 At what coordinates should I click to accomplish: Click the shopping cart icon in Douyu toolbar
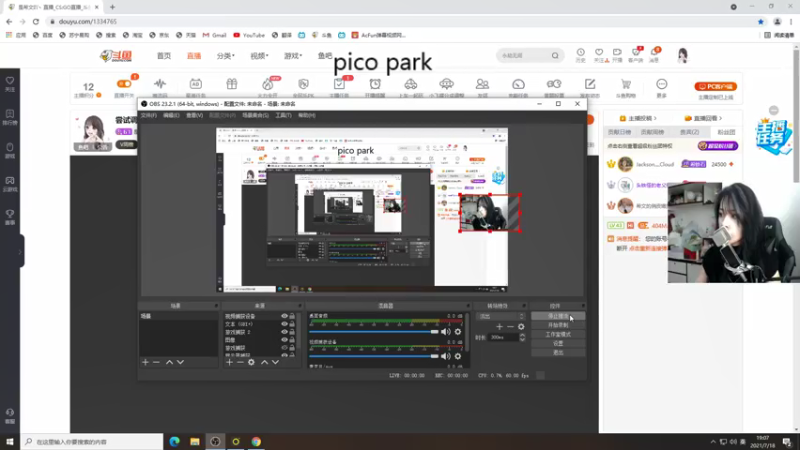point(626,84)
